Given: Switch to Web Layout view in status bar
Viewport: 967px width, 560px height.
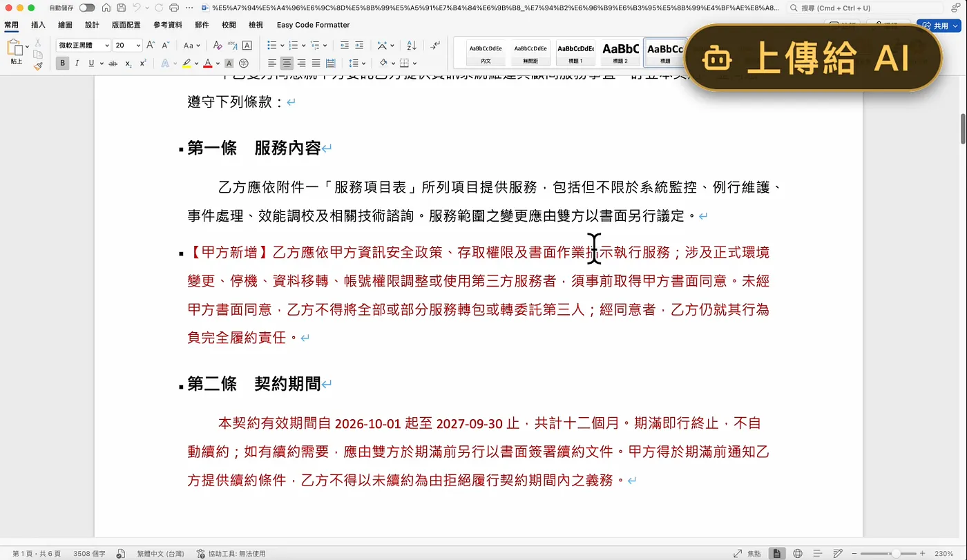Looking at the screenshot, I should coord(798,553).
